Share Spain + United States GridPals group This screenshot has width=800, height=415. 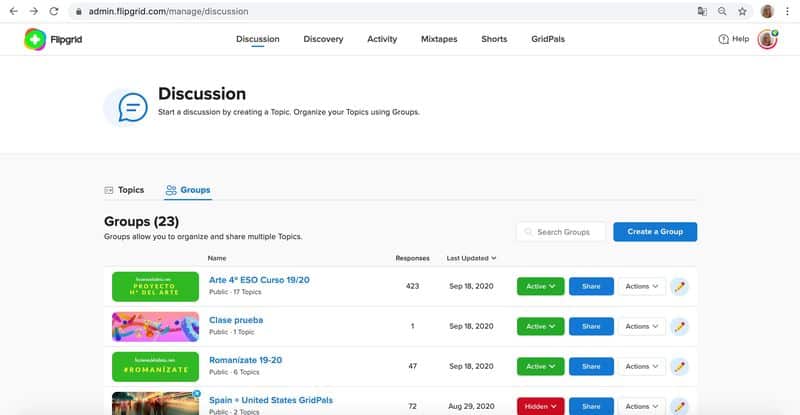pyautogui.click(x=591, y=406)
